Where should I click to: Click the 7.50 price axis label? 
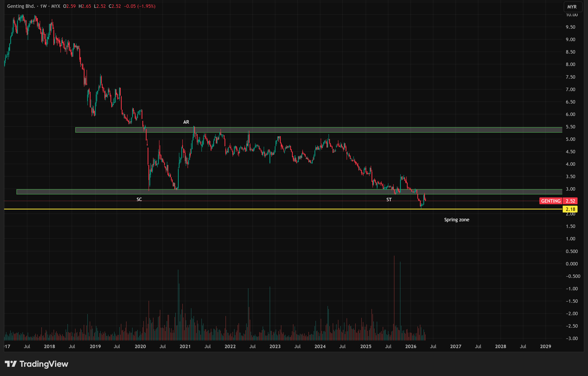pyautogui.click(x=570, y=77)
